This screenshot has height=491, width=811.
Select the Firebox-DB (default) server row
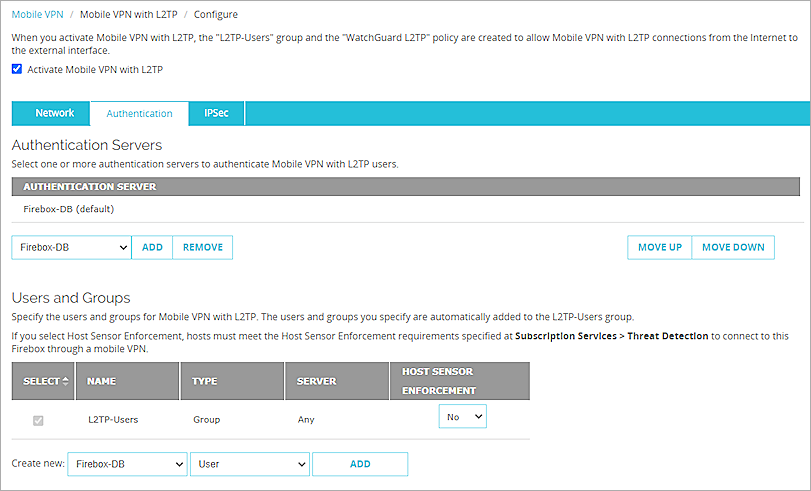[69, 209]
